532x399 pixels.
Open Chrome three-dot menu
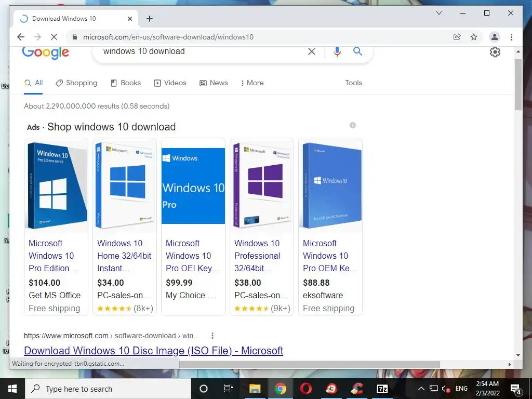511,37
